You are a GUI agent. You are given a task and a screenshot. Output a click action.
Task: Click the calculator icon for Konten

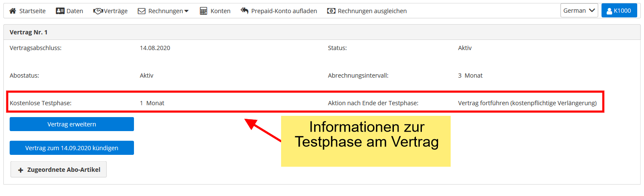point(204,11)
